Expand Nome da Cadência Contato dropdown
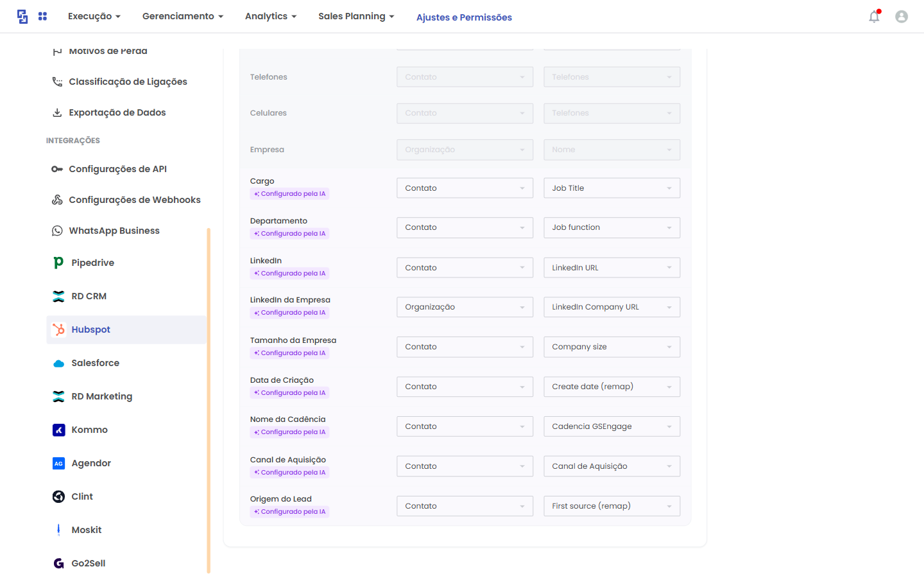Image resolution: width=924 pixels, height=578 pixels. (x=465, y=426)
